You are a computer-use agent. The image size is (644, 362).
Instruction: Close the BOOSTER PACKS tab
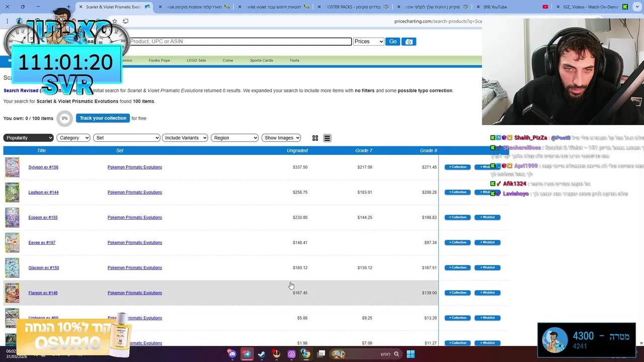(319, 7)
